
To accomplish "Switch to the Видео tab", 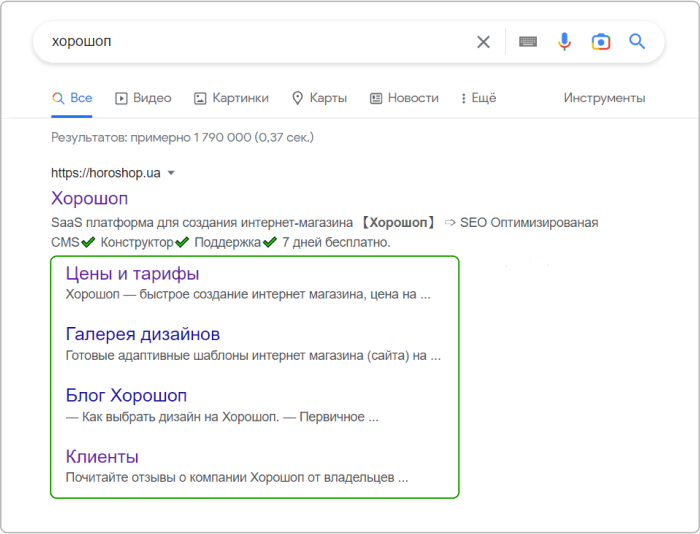I will 143,98.
